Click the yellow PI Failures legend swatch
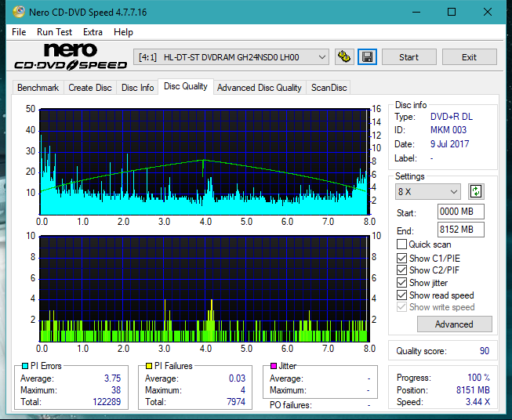Viewport: 512px width, 420px height. coord(148,366)
